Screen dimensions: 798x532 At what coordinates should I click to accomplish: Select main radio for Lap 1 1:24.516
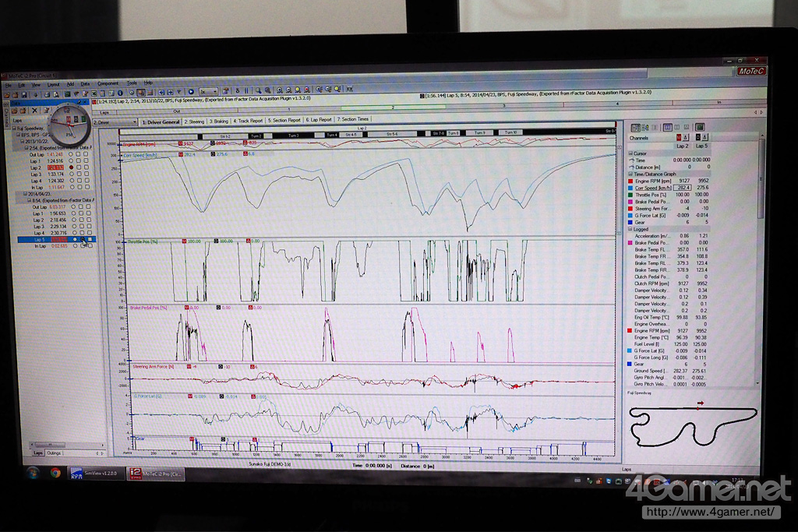(71, 160)
